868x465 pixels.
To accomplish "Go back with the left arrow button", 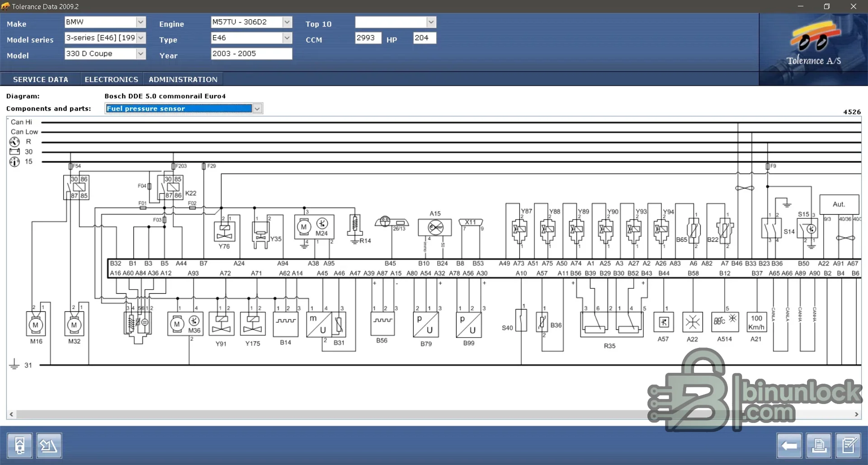I will pyautogui.click(x=789, y=446).
